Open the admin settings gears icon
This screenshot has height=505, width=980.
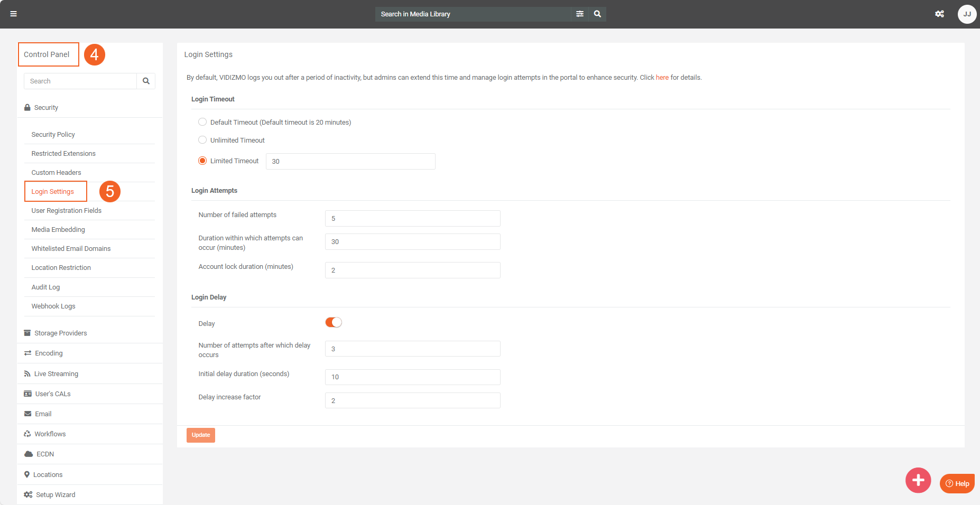click(x=939, y=14)
